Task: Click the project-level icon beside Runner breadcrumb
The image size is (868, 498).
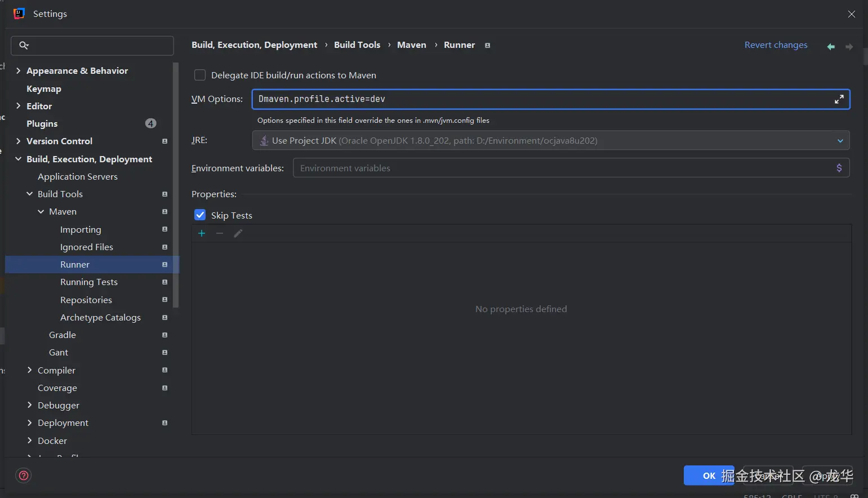Action: pos(487,46)
